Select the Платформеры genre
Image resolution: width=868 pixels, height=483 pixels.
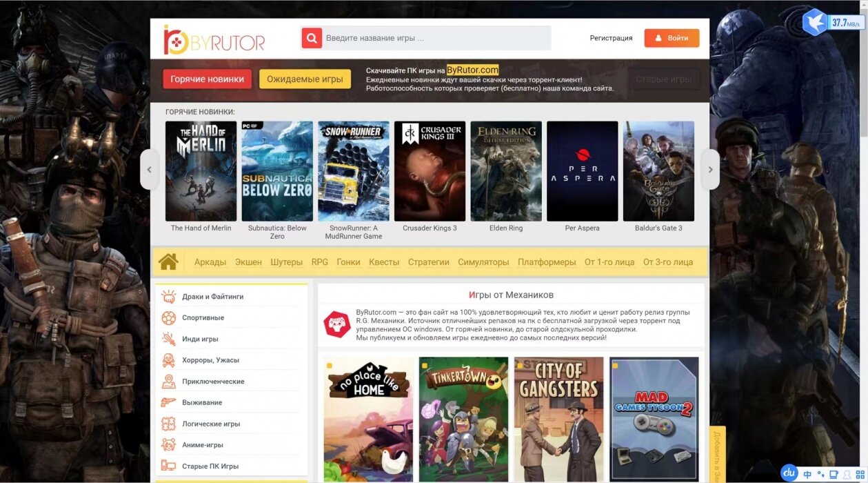click(547, 262)
